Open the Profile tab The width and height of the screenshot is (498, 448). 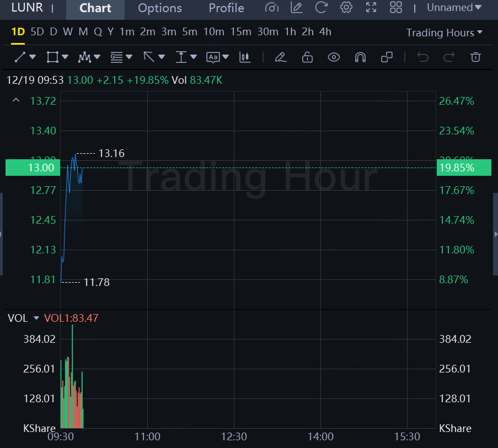(x=226, y=8)
